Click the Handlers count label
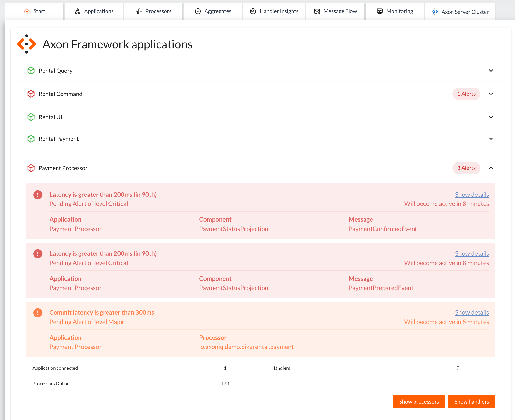Image resolution: width=515 pixels, height=420 pixels. click(x=281, y=368)
